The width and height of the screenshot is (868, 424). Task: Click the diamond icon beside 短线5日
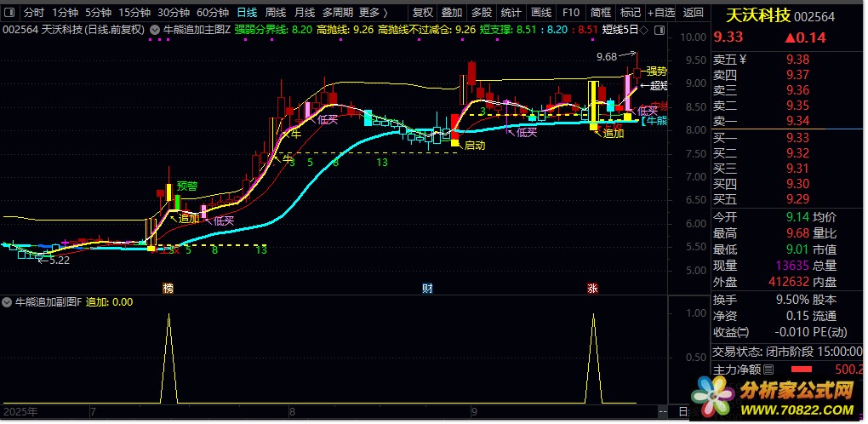coord(644,29)
